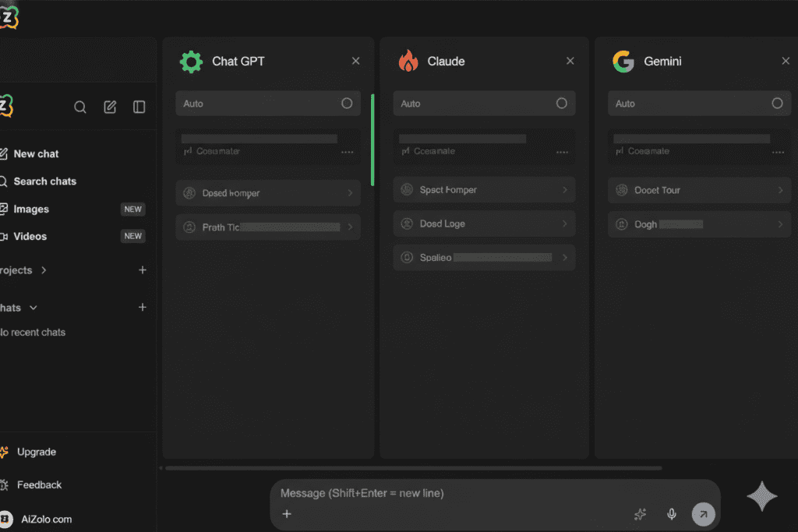Collapse sidebar using the panel icon
Viewport: 798px width, 532px height.
(x=139, y=107)
